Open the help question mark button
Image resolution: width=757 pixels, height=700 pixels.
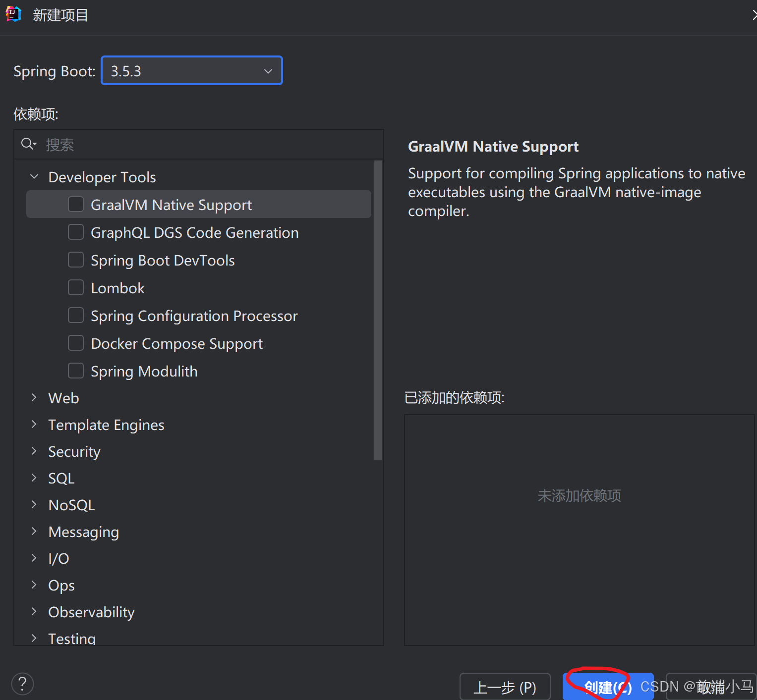[x=22, y=684]
